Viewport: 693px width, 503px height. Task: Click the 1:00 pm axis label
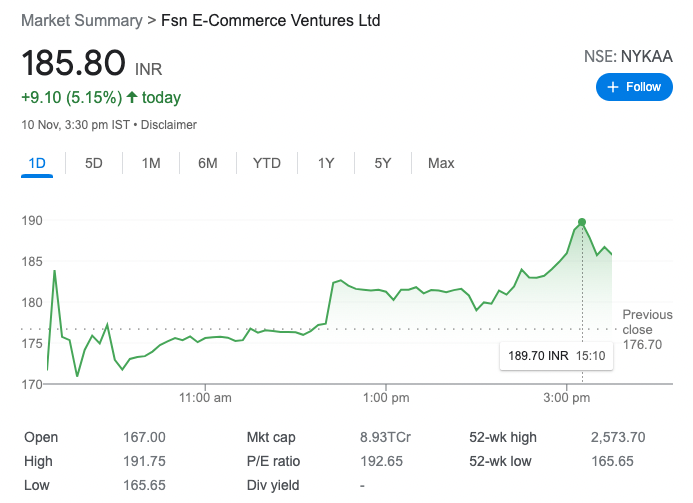[386, 398]
